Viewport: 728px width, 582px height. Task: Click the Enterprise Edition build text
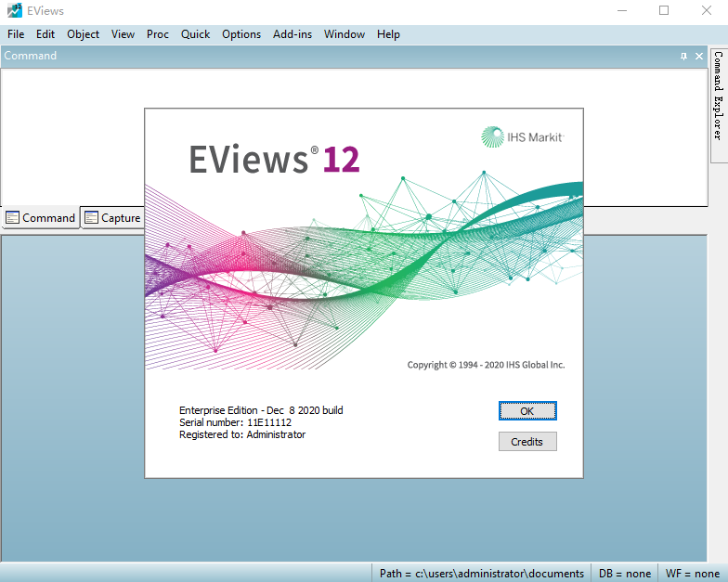coord(261,410)
